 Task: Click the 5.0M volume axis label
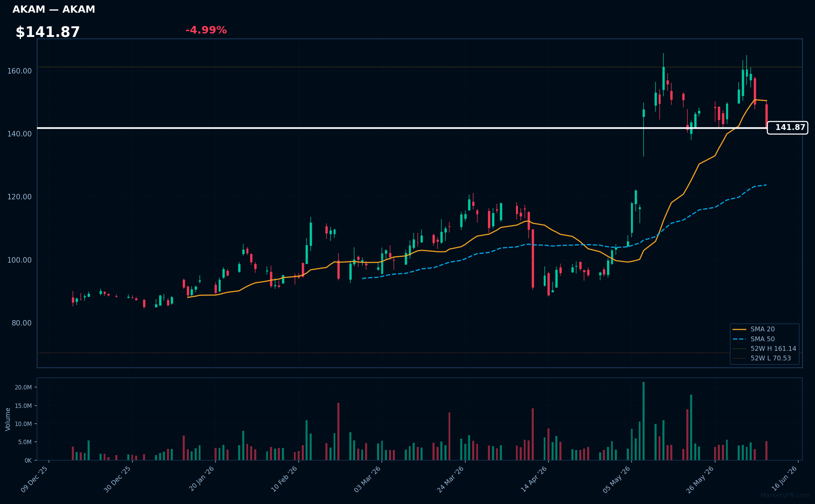coord(25,442)
